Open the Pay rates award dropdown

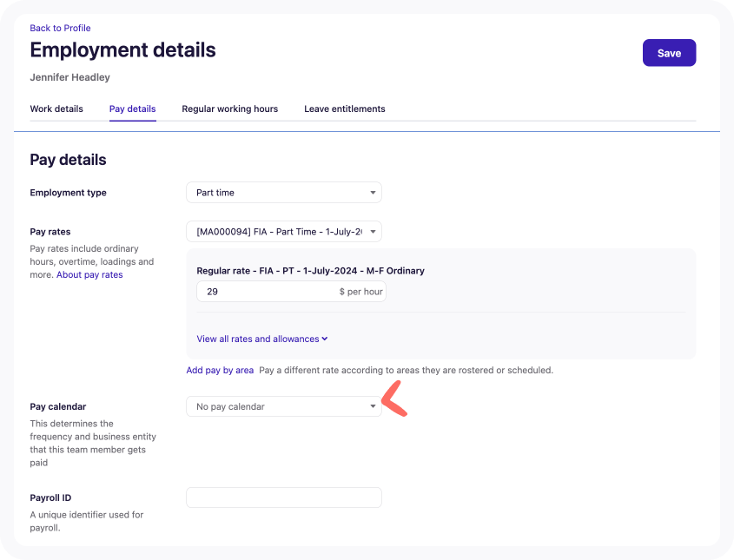pyautogui.click(x=284, y=232)
